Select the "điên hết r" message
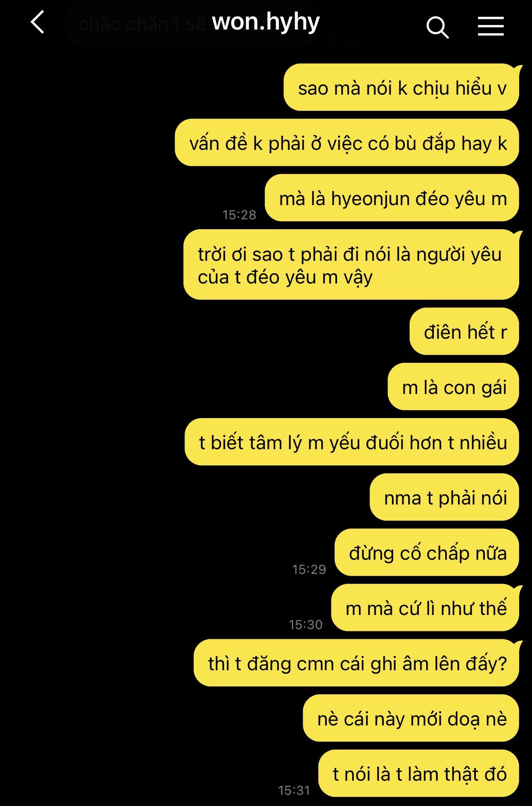Screen dimensions: 532x806 point(464,331)
